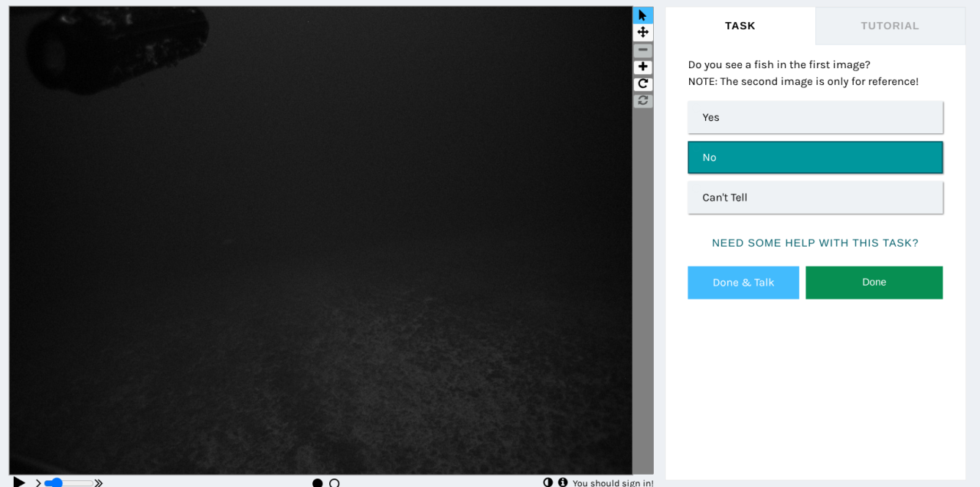Click the green Done button
980x487 pixels.
pos(874,283)
